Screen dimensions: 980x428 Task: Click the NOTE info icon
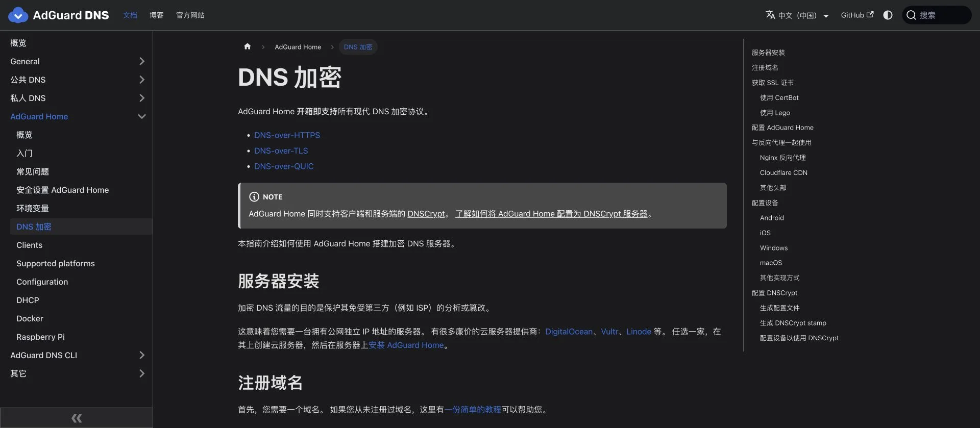coord(254,197)
